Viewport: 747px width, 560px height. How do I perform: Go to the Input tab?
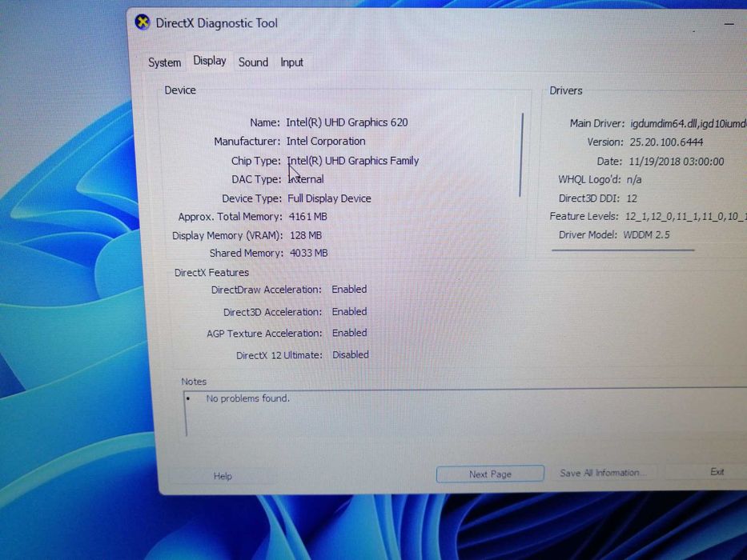(x=291, y=62)
